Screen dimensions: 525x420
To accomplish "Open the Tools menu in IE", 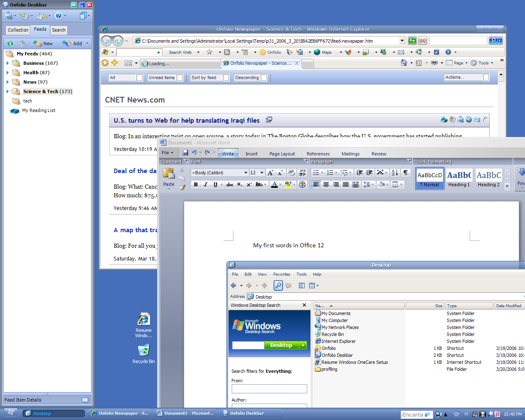I will (x=482, y=63).
